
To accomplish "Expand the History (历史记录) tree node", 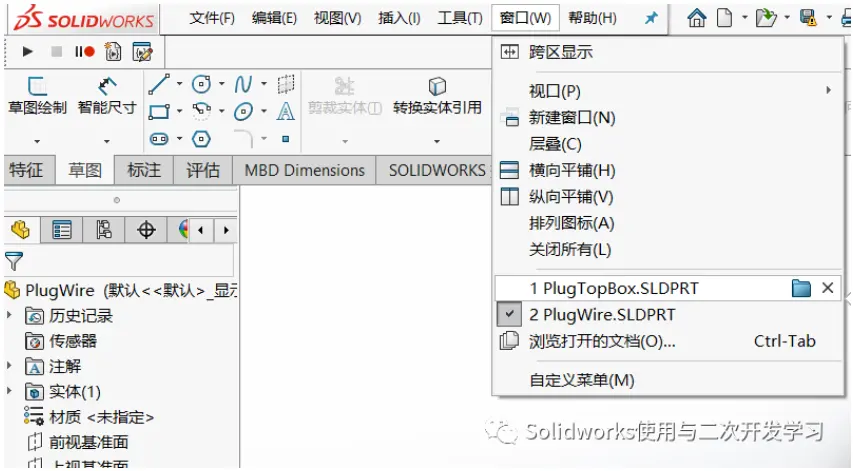I will [x=9, y=315].
